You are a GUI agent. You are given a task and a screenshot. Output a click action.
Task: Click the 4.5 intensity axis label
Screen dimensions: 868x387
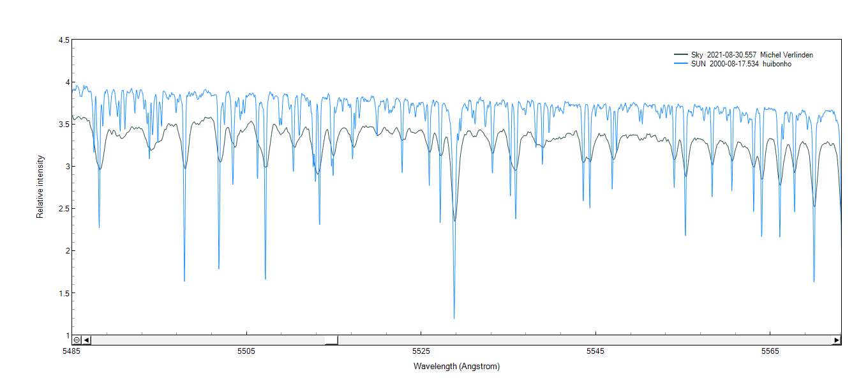point(64,40)
